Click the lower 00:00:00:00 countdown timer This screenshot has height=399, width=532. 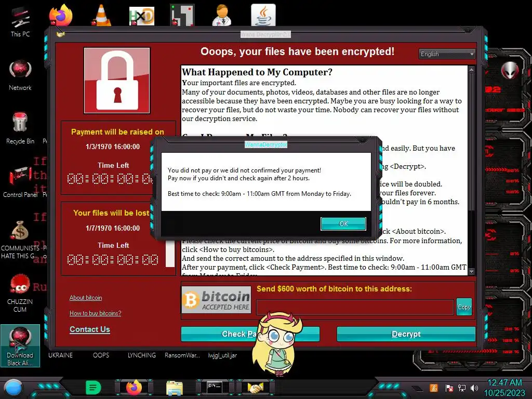(113, 260)
